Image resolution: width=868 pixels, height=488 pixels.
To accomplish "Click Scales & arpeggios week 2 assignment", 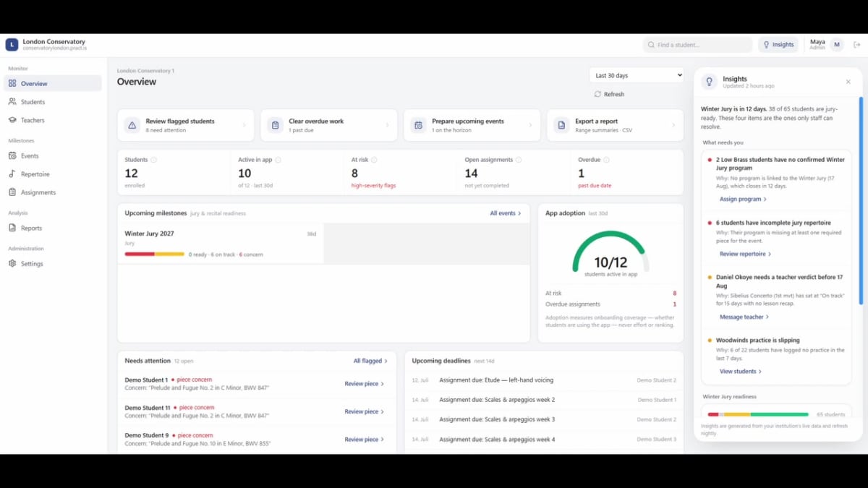I will coord(544,400).
